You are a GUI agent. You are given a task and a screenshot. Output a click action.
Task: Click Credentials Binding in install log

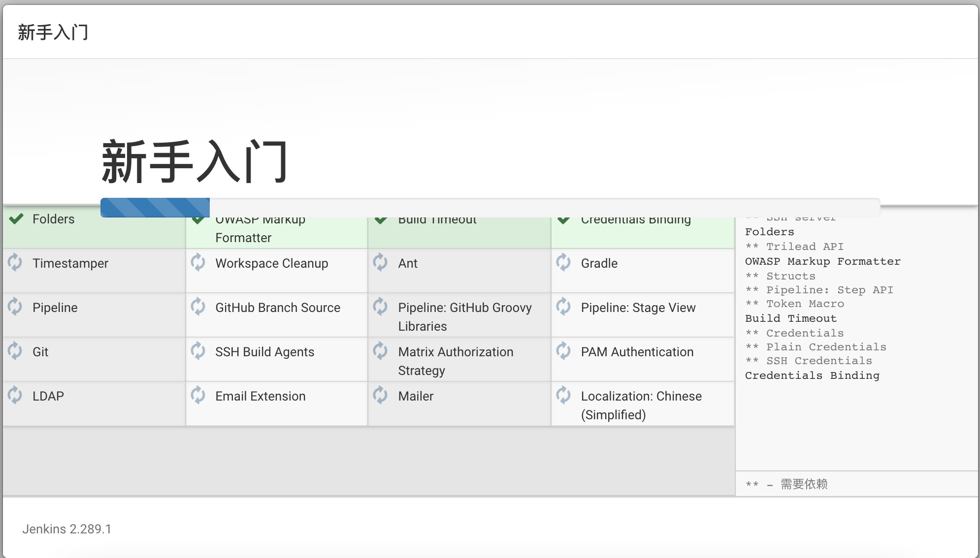[812, 375]
